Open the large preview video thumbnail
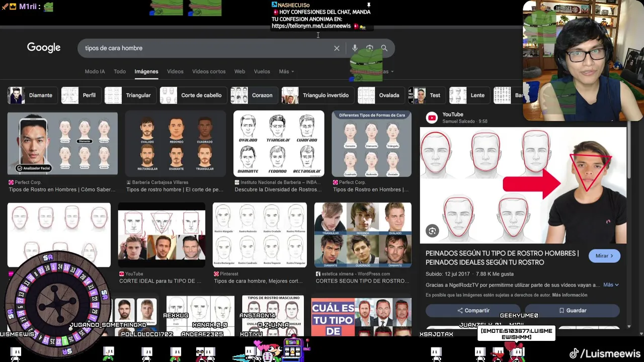This screenshot has width=644, height=362. click(523, 186)
